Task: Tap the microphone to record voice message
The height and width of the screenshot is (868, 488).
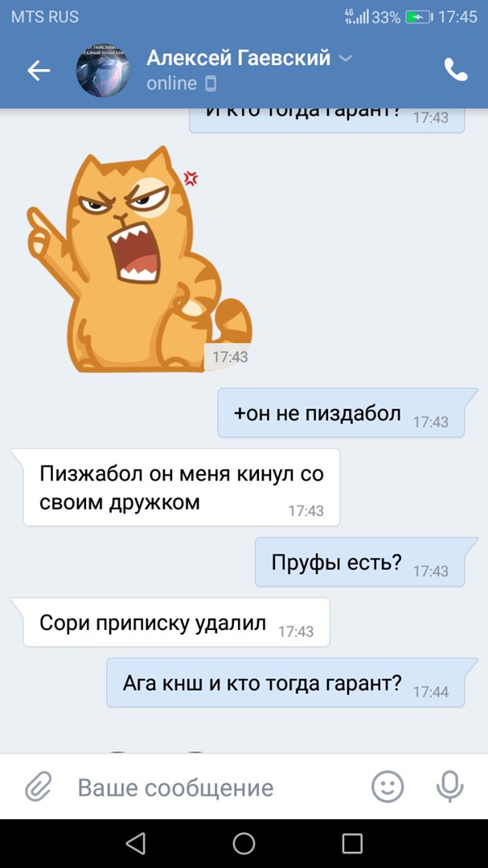Action: click(449, 787)
